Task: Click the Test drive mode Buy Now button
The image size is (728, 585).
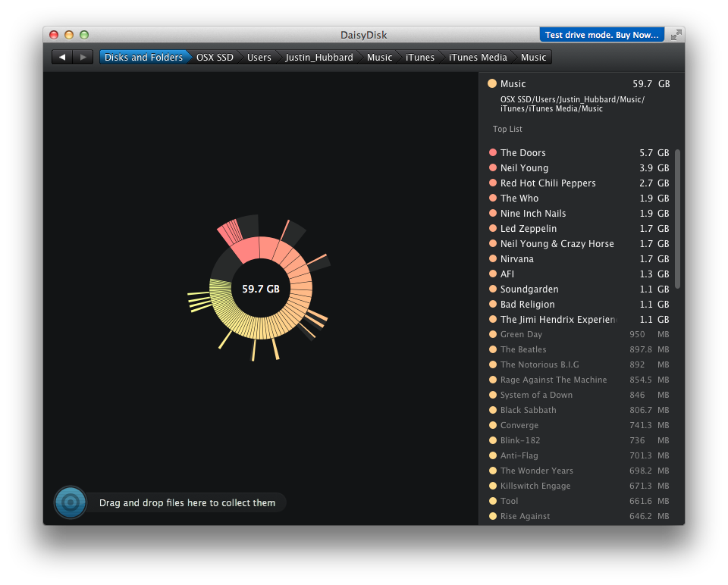Action: 601,35
